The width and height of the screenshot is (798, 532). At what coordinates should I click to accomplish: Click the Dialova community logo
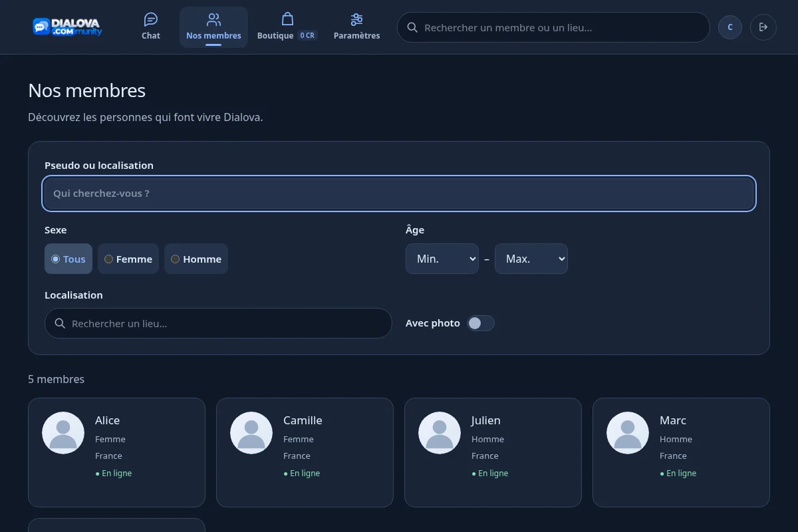[67, 27]
